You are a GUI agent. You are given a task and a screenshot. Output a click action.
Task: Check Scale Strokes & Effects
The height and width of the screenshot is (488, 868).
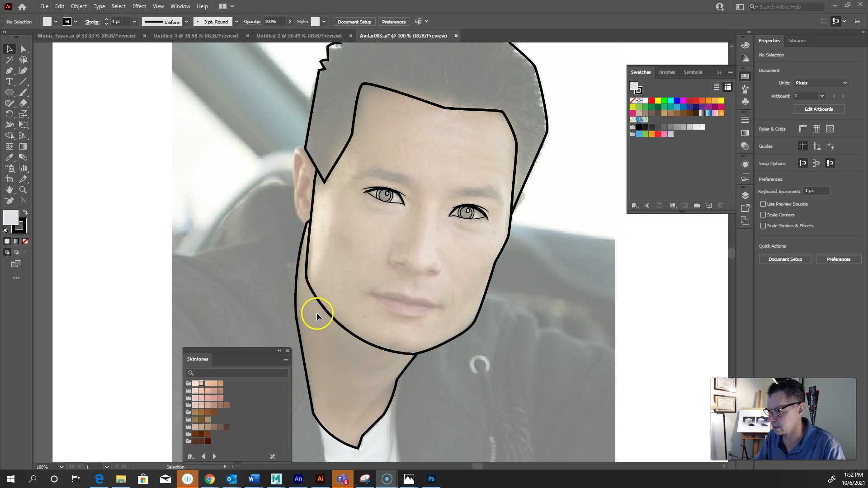(x=763, y=225)
